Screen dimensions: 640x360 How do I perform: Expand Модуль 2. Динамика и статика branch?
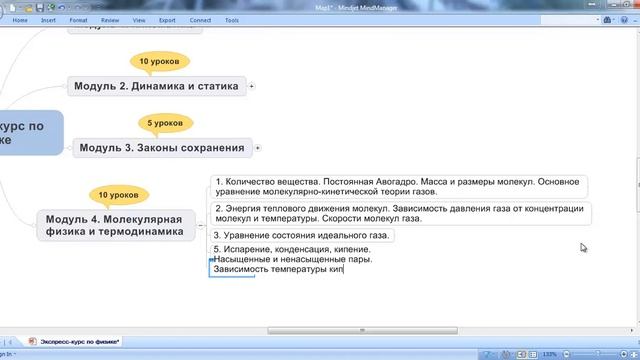251,86
